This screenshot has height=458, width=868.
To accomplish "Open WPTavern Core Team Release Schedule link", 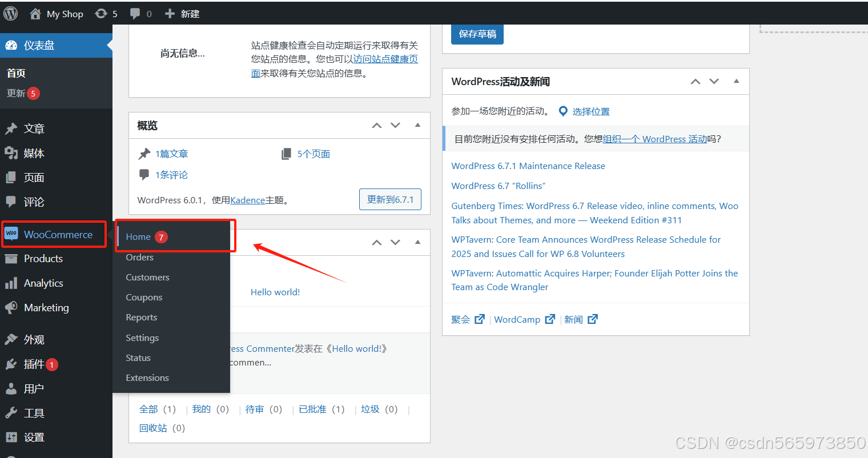I will pyautogui.click(x=586, y=247).
